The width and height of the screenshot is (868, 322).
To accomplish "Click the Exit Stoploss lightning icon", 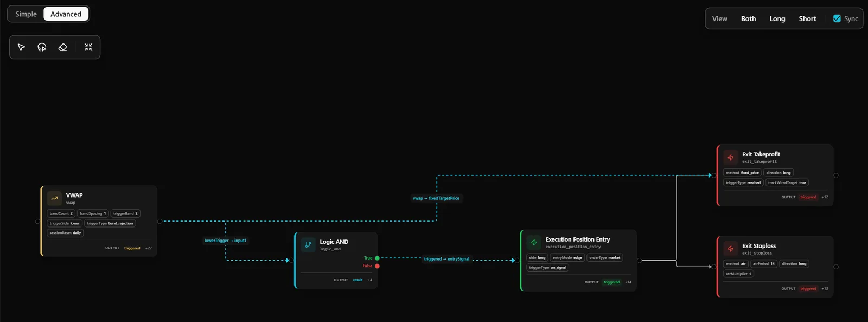I will pyautogui.click(x=731, y=249).
